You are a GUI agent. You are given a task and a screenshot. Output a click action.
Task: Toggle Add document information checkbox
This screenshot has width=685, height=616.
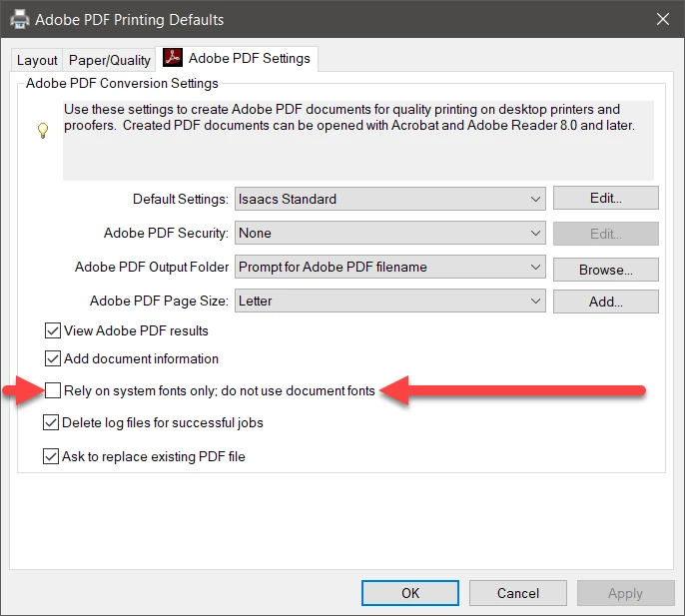coord(52,358)
